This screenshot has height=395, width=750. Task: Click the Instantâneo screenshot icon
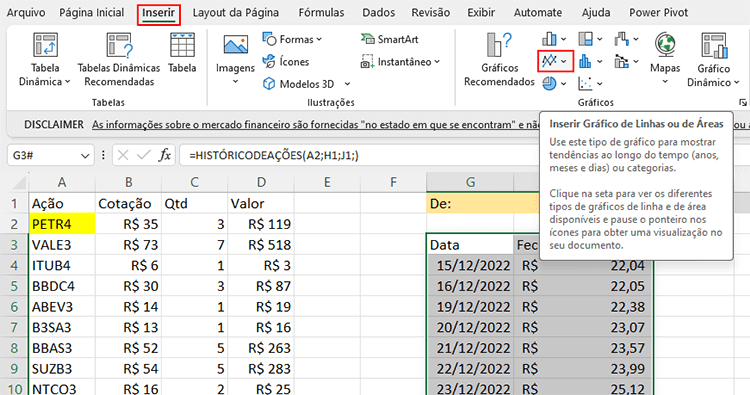point(367,62)
